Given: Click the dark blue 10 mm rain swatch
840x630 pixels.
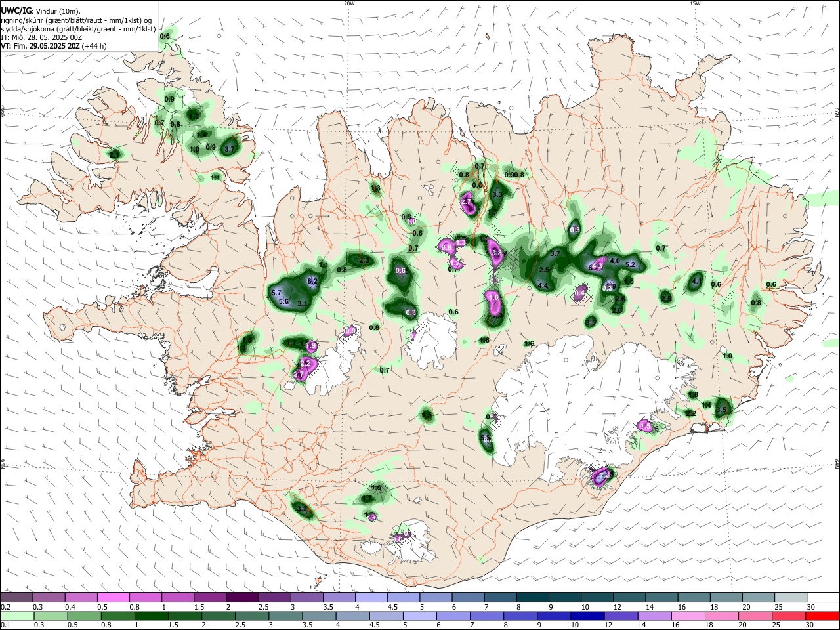Looking at the screenshot, I should tap(586, 616).
